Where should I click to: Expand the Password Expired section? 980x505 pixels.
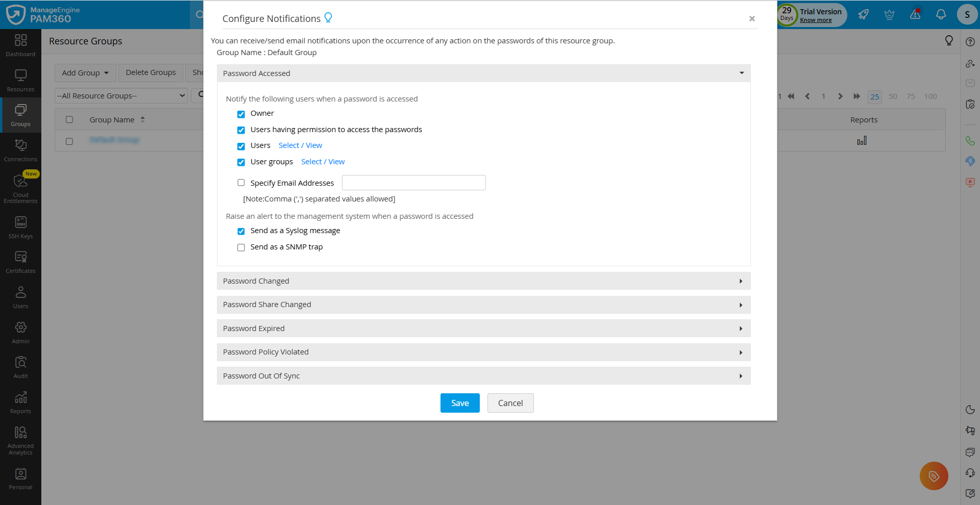click(483, 329)
